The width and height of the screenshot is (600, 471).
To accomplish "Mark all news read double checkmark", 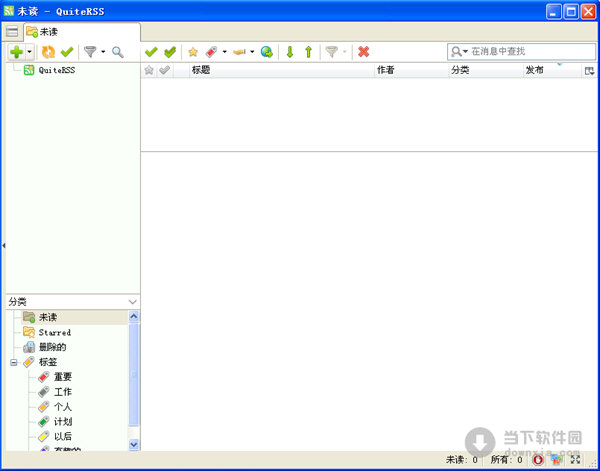I will (170, 52).
